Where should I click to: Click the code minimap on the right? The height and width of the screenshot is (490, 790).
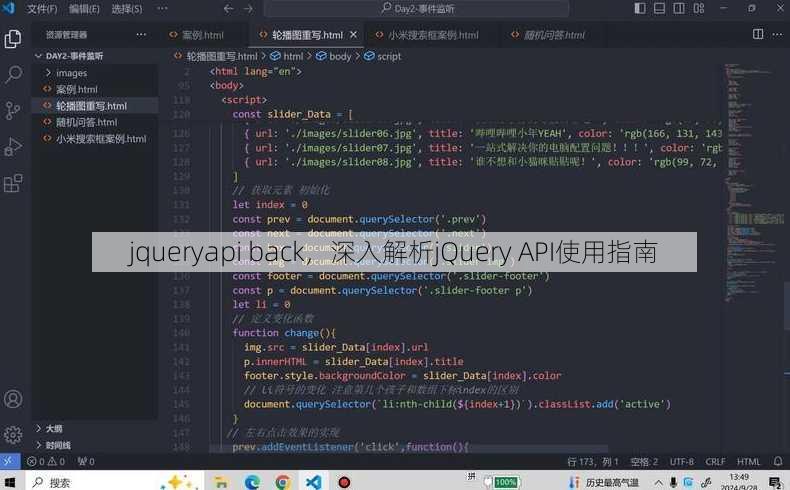[752, 184]
